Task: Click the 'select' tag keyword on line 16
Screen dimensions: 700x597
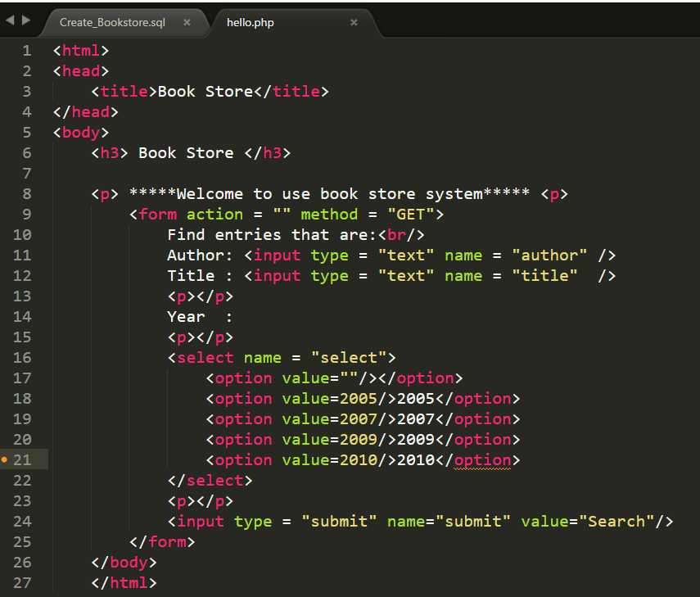Action: pos(205,358)
